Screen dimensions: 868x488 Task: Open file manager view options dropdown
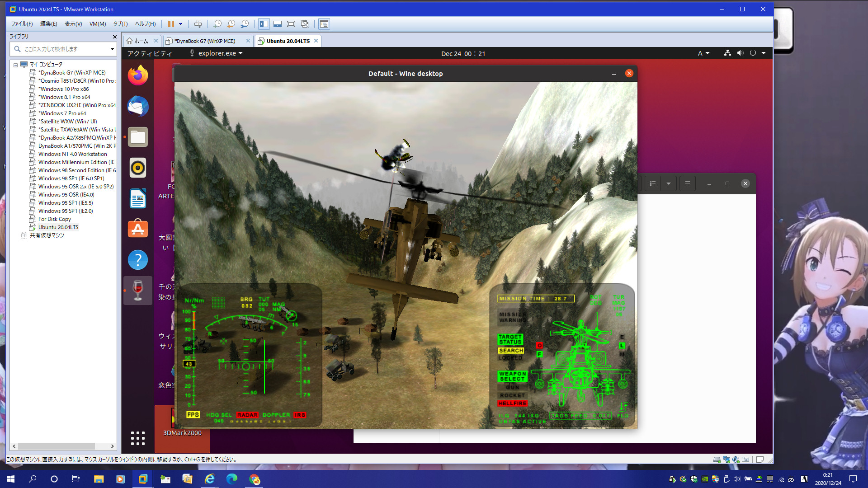pyautogui.click(x=669, y=183)
